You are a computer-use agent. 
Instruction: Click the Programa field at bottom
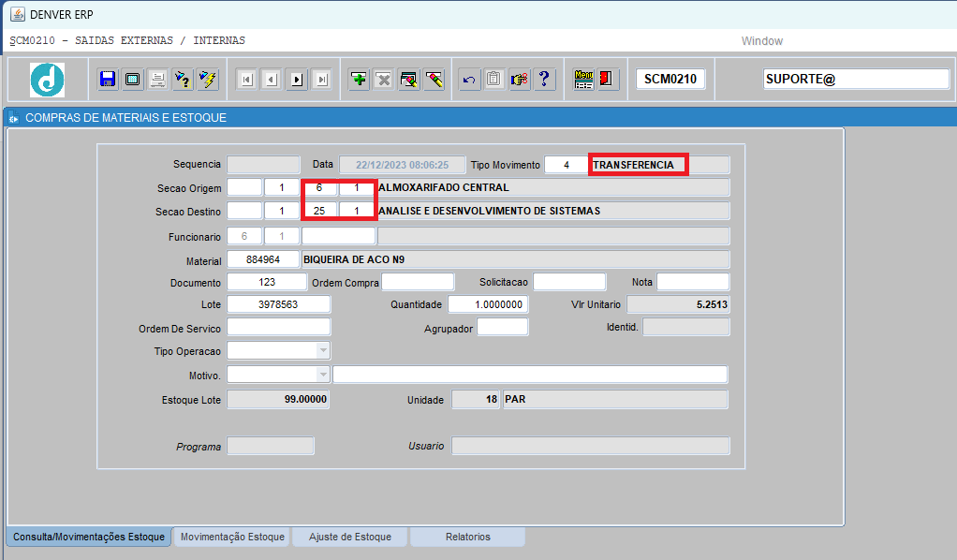point(271,445)
